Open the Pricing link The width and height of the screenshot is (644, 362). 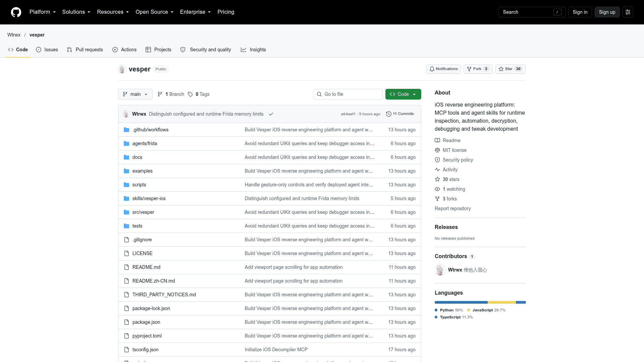click(226, 12)
